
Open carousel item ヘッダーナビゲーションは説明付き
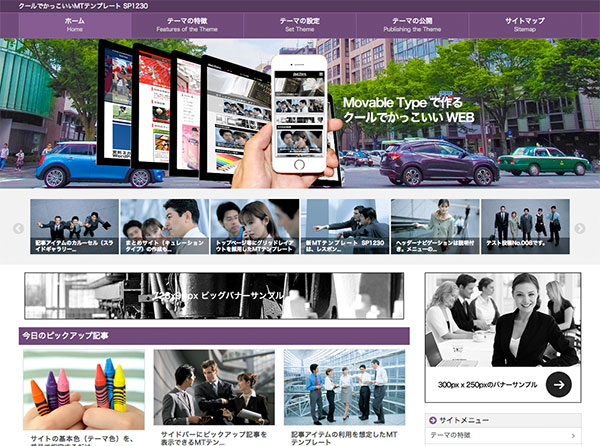tap(435, 226)
